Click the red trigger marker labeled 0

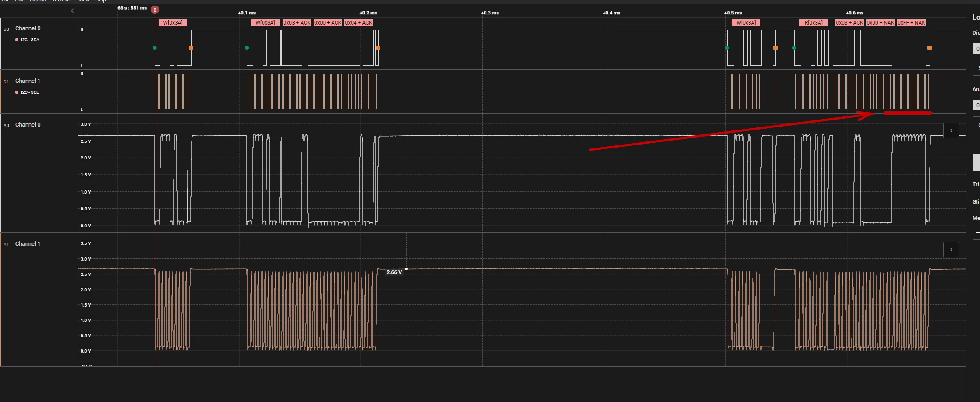pos(155,10)
